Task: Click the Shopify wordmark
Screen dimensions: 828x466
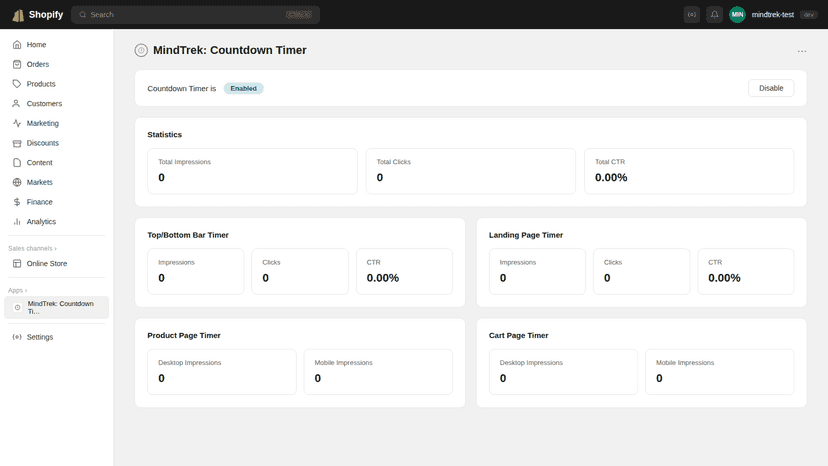Action: click(x=46, y=15)
